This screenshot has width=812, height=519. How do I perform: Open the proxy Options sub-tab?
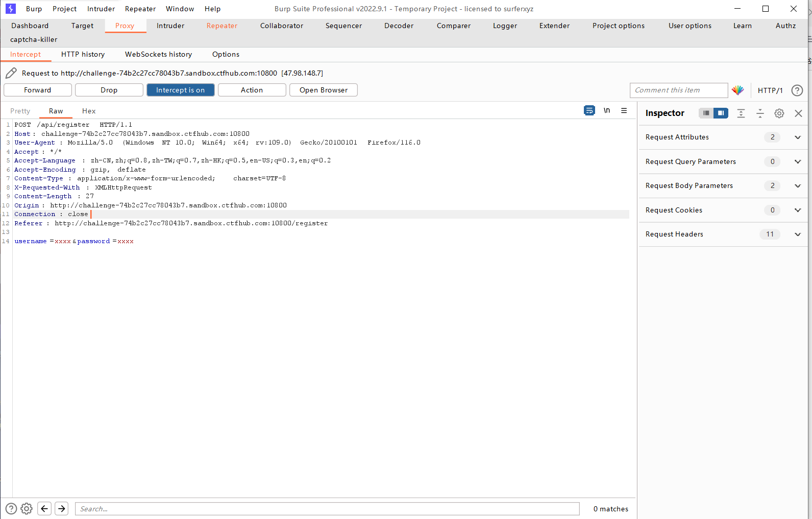(x=226, y=54)
